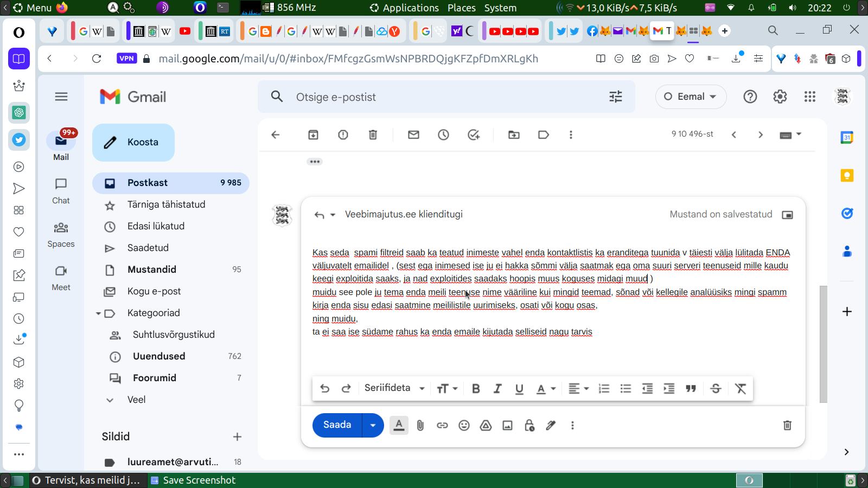
Task: Open the Mustandid drafts folder
Action: tap(152, 269)
